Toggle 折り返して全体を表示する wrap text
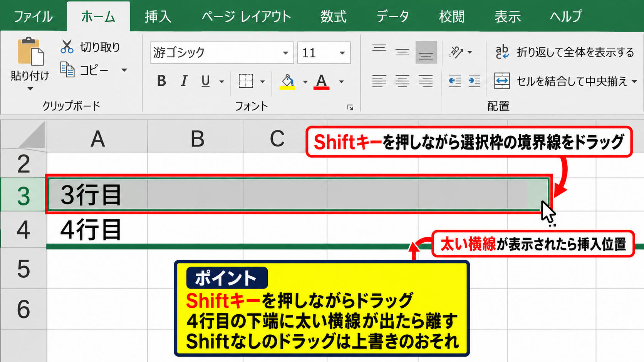Image resolution: width=644 pixels, height=362 pixels. (565, 52)
